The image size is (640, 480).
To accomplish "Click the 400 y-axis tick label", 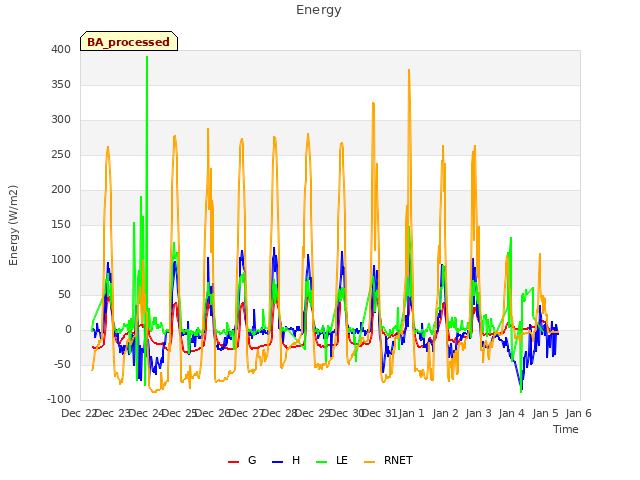I will [x=61, y=49].
